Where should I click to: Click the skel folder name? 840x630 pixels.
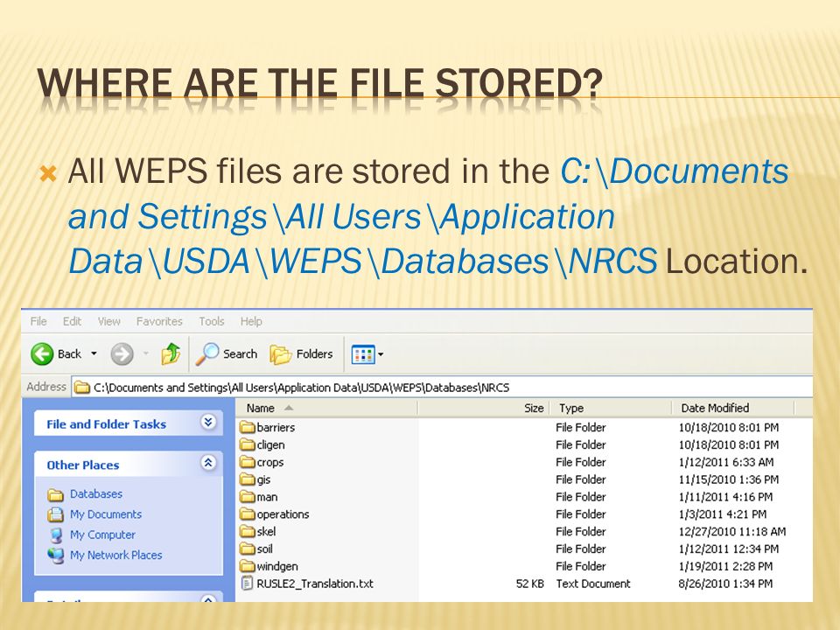266,531
